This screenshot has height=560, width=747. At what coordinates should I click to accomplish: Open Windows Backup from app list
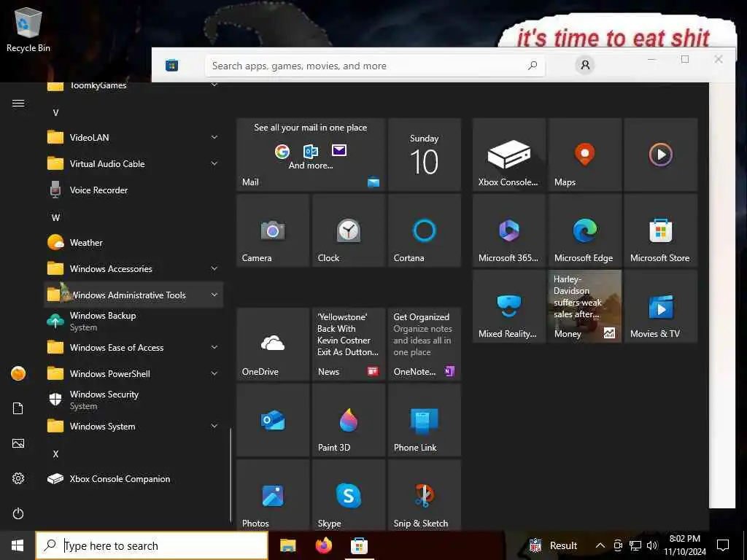[133, 322]
